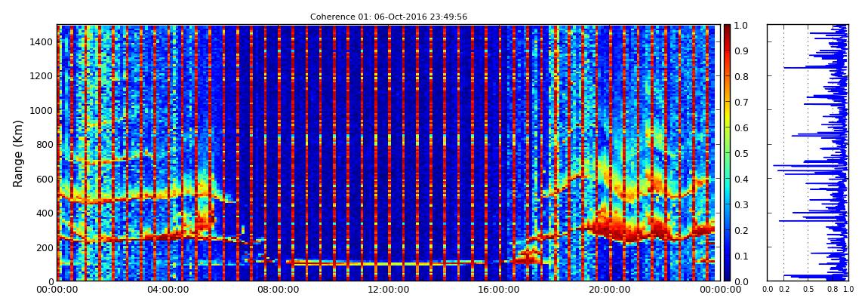This screenshot has width=868, height=307.
Task: Pick the 200 range tick label
Action: [45, 247]
